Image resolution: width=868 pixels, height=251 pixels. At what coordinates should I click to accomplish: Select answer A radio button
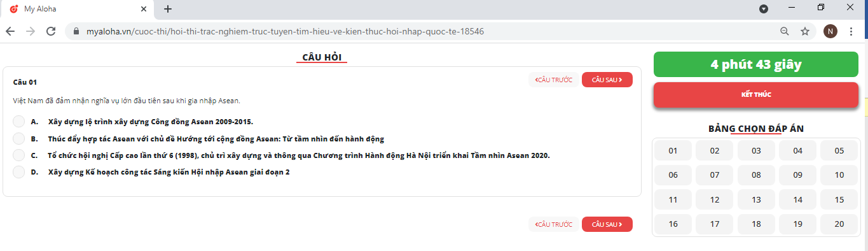[18, 121]
